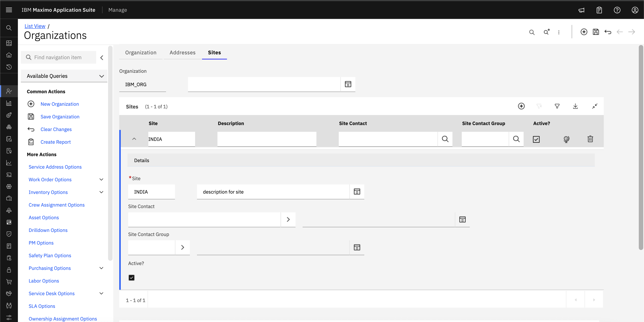
Task: Click the Clear Changes undo arrow in toolbar
Action: [x=608, y=32]
